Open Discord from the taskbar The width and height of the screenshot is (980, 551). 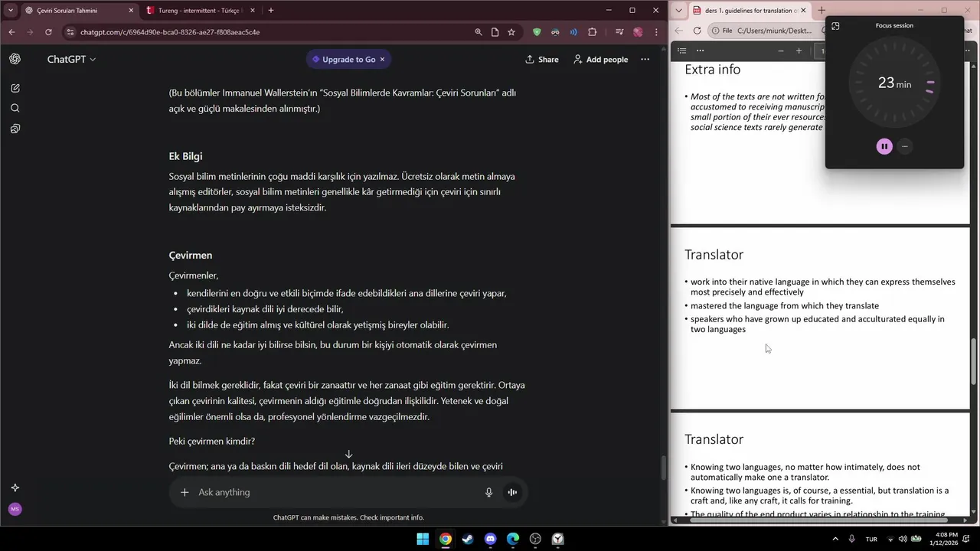point(491,539)
